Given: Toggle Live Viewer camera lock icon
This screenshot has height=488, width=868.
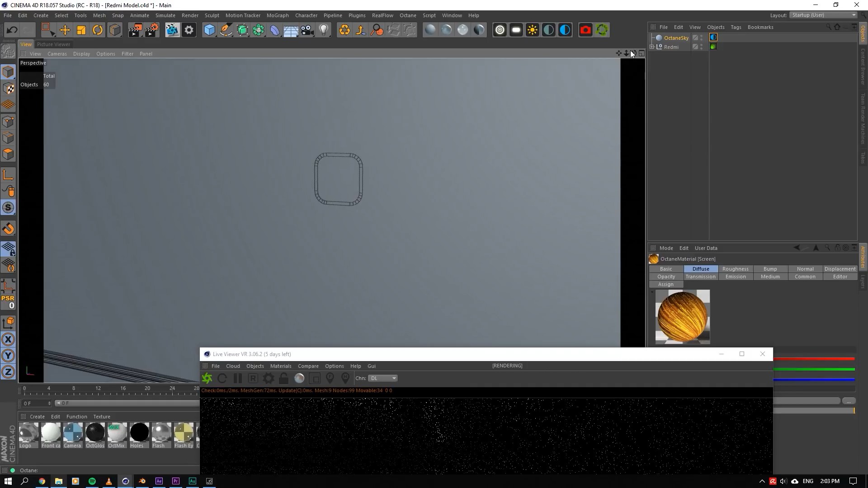Looking at the screenshot, I should [284, 379].
